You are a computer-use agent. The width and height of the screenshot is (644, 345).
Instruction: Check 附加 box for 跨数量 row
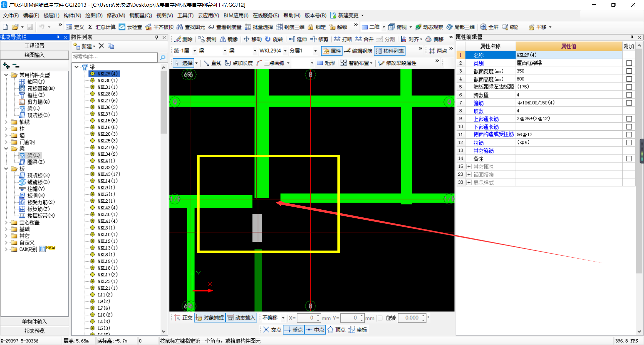tap(629, 95)
